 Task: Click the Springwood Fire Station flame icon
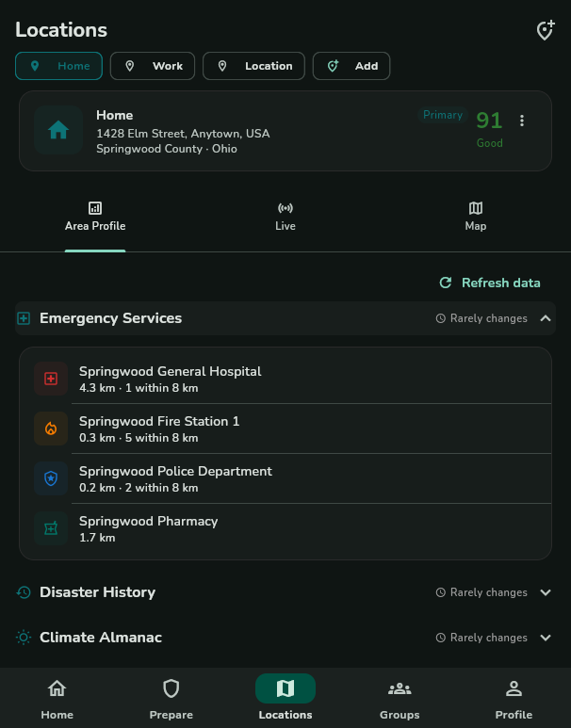(51, 429)
